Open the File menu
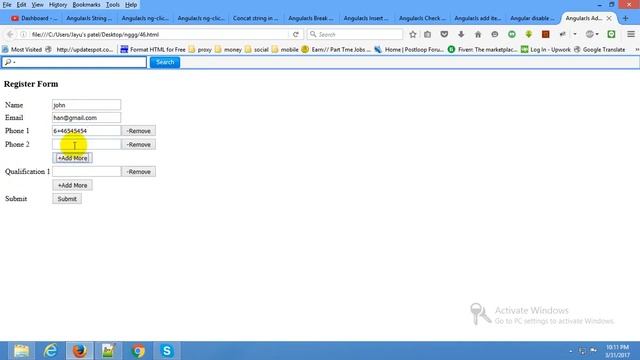Image resolution: width=640 pixels, height=360 pixels. [7, 5]
